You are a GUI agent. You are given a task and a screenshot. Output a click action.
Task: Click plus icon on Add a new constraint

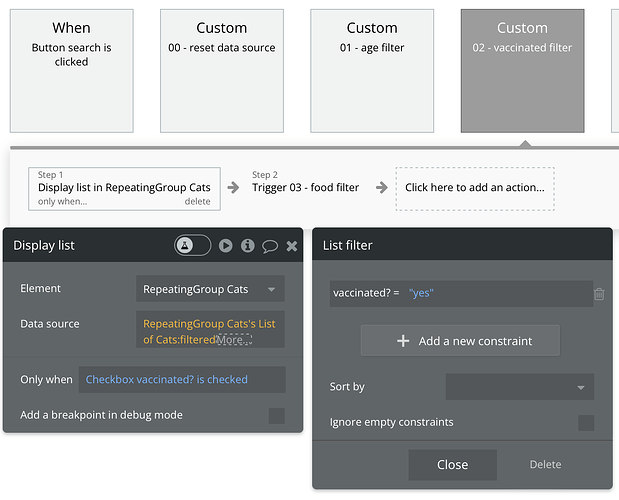(x=403, y=341)
